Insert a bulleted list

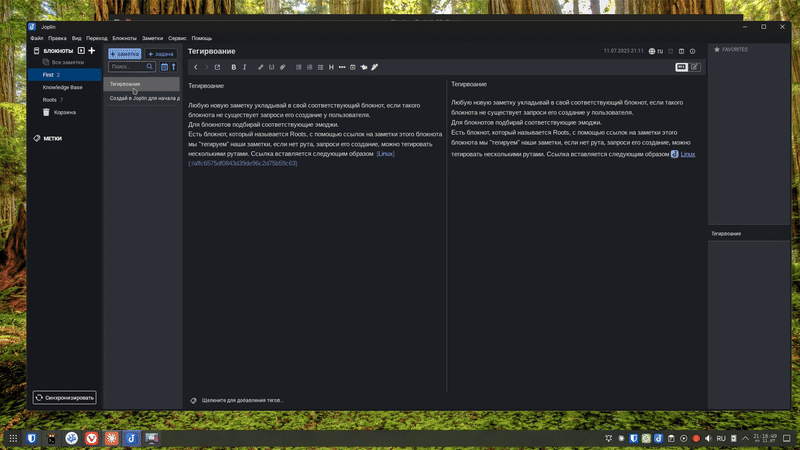pos(298,67)
